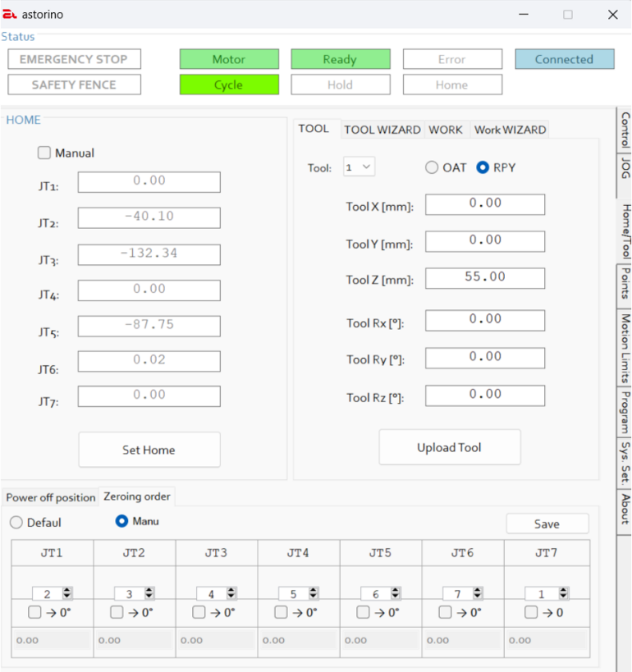Choose the Defaul zeroing order option
Viewport: 632px width, 672px height.
[16, 523]
